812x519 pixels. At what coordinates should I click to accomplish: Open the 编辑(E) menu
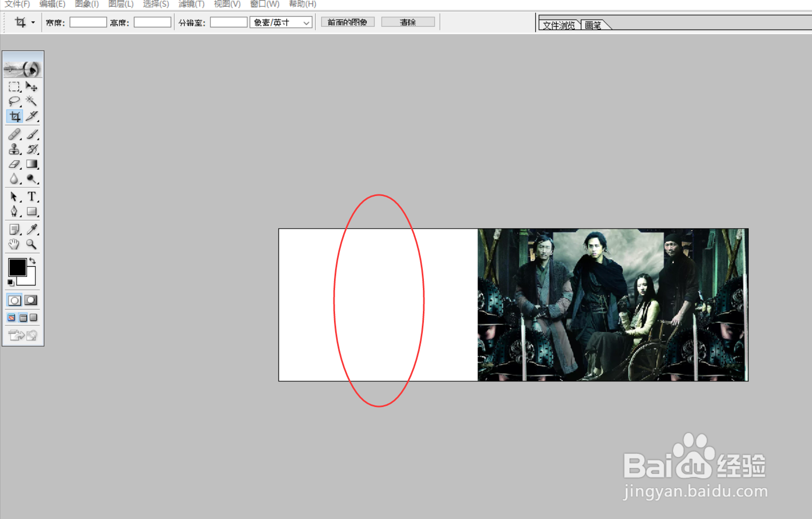52,4
